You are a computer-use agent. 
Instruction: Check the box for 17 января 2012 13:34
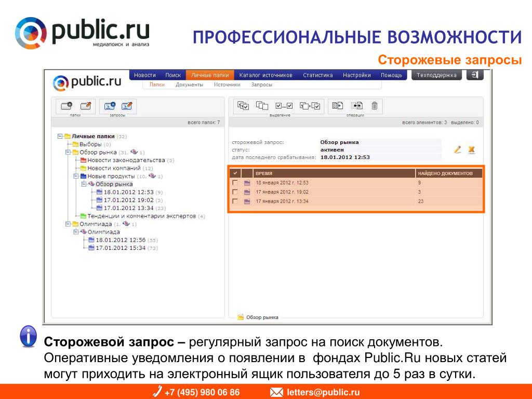pos(235,201)
